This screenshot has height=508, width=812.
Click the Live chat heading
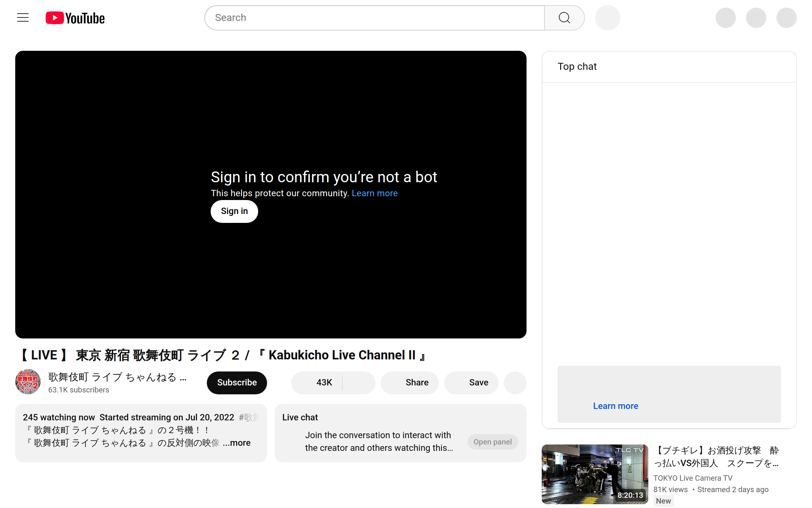pos(300,417)
